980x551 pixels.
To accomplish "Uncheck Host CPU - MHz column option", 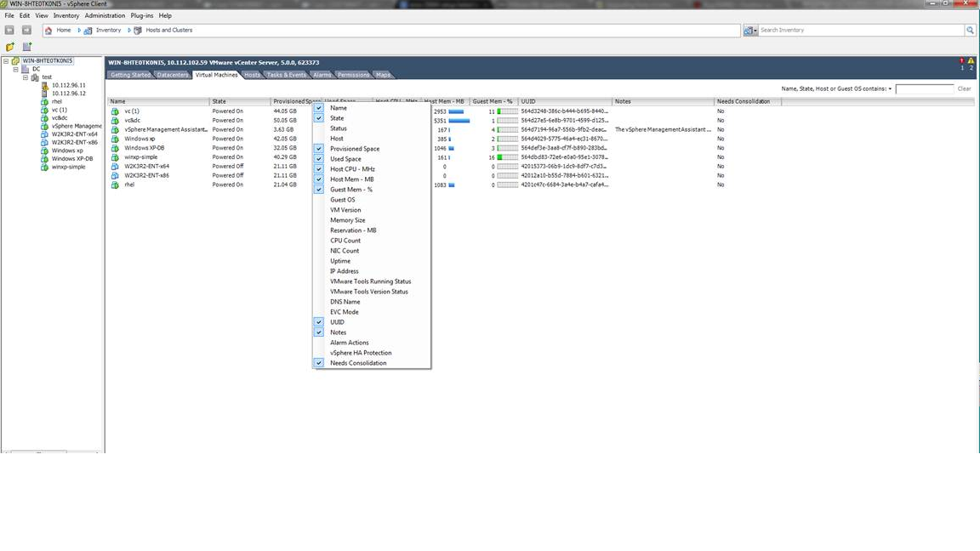I will pyautogui.click(x=319, y=169).
